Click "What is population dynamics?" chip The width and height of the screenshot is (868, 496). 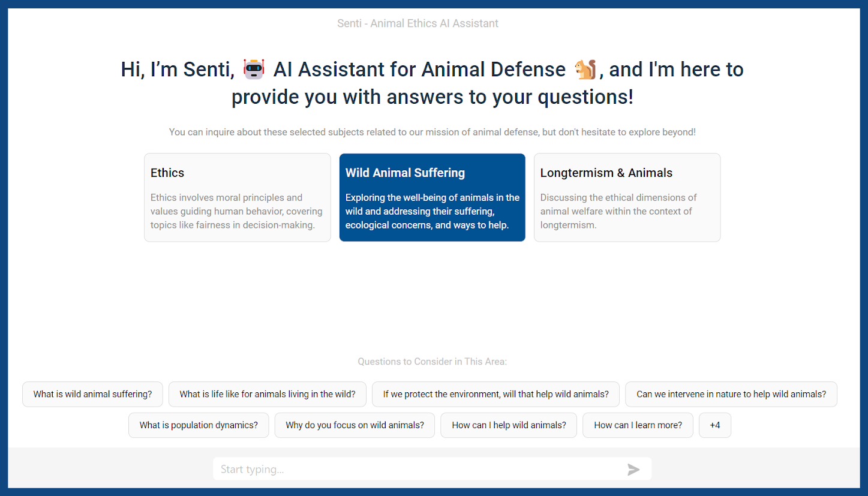199,425
